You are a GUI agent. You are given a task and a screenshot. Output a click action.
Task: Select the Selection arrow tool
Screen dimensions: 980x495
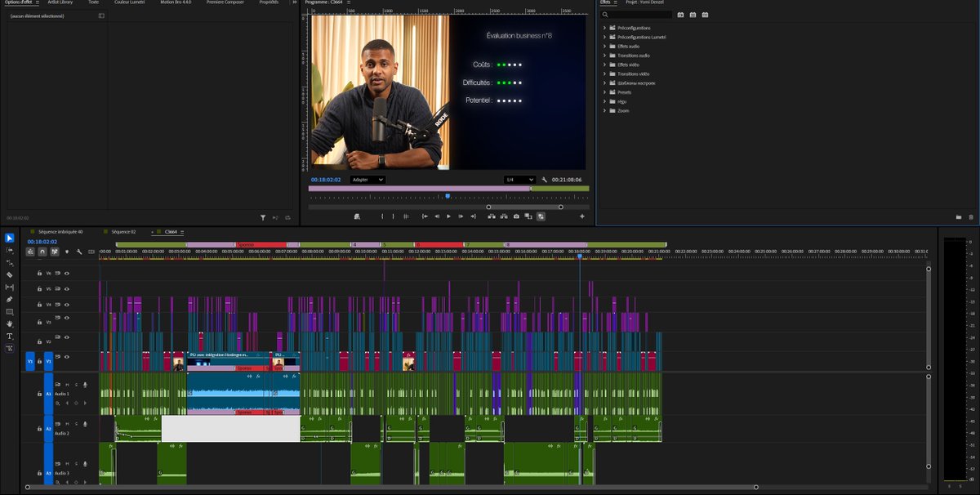coord(10,238)
